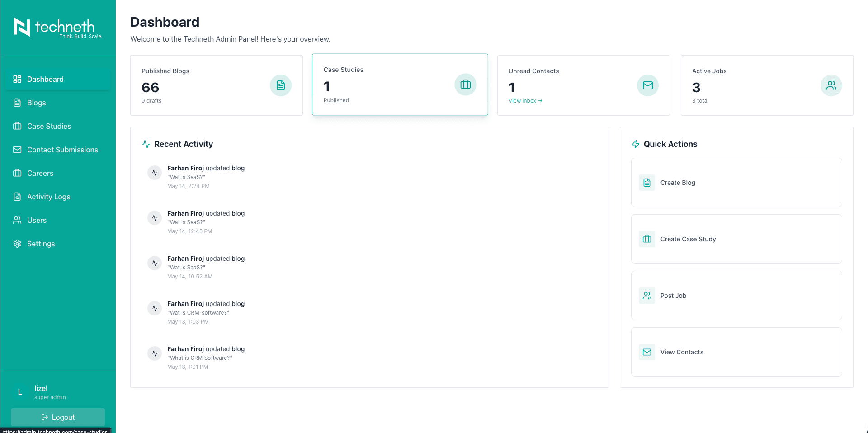Click activity icon for May 13, 1:01 PM entry

coord(155,353)
